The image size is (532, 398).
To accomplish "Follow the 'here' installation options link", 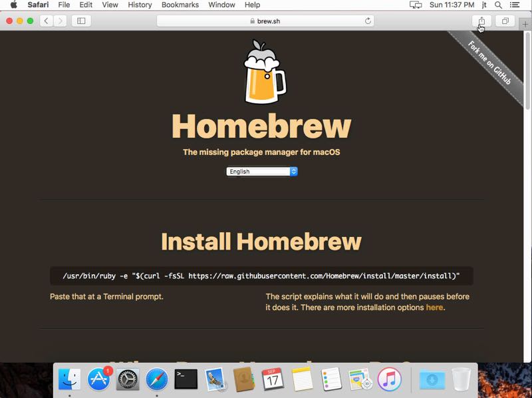I will coord(434,307).
